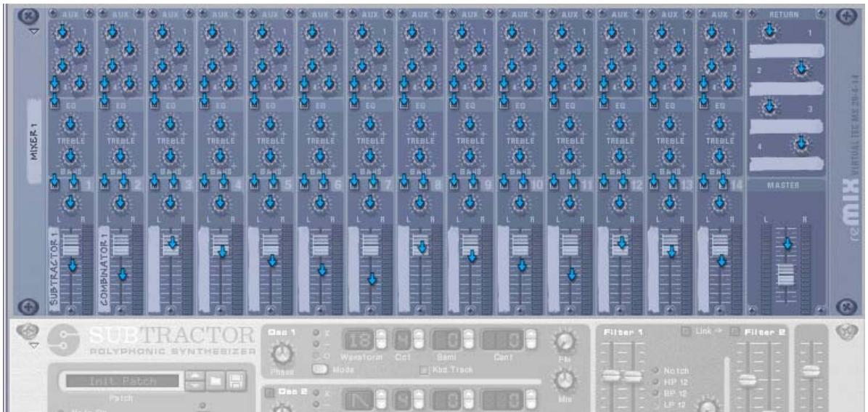Click the Bass knob on channel 3
868x412 pixels.
tap(170, 158)
